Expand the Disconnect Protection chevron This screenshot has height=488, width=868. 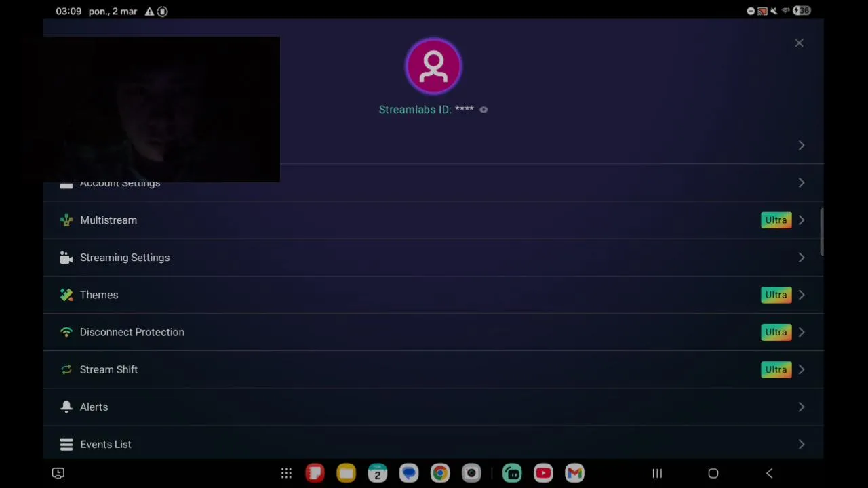pyautogui.click(x=801, y=332)
